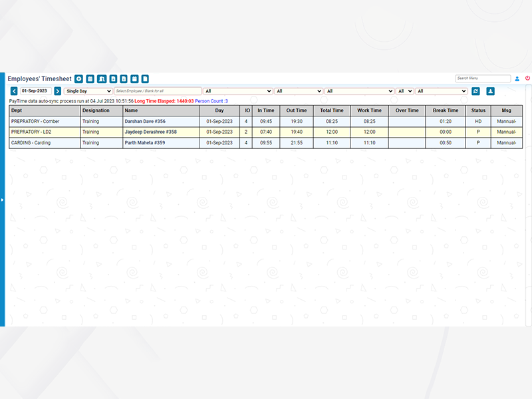The height and width of the screenshot is (399, 532).
Task: Expand the left sidebar collapse handle
Action: coord(2,199)
